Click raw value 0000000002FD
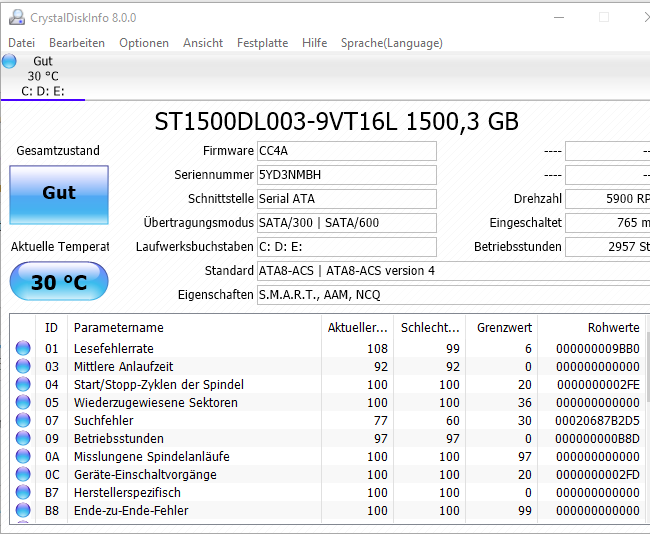Screen dimensions: 650x534 (598, 475)
